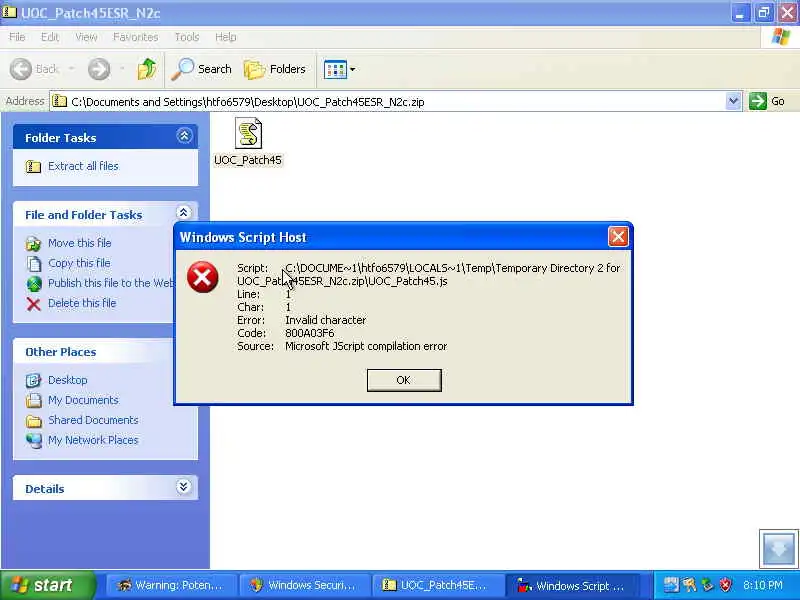
Task: Click Move this file link
Action: tap(80, 243)
